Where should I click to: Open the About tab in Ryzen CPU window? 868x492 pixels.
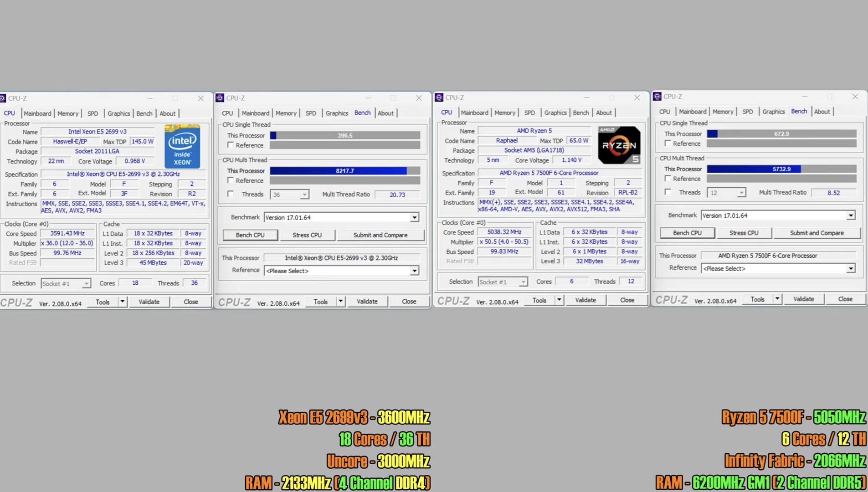point(604,113)
